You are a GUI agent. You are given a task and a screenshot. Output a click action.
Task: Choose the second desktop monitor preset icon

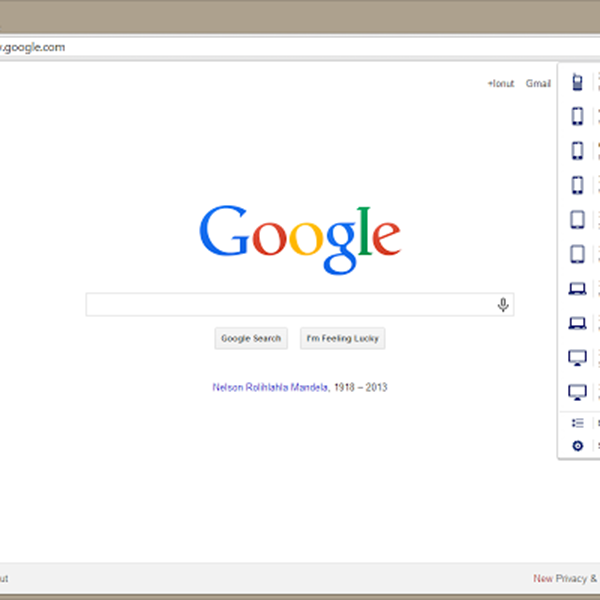577,392
